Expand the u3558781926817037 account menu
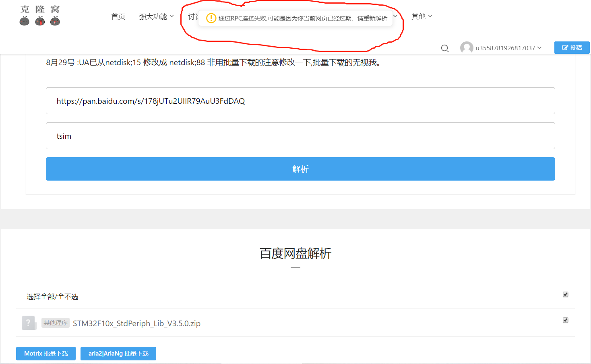591x364 pixels. pyautogui.click(x=508, y=48)
